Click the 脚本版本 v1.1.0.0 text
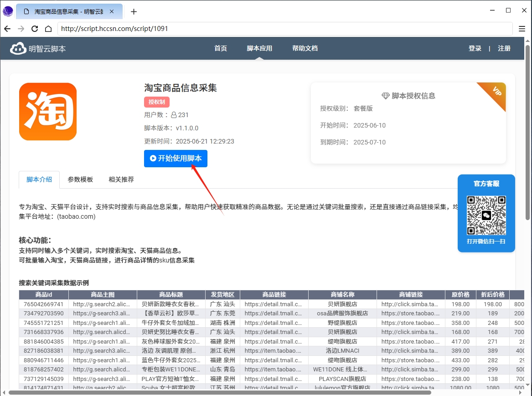The width and height of the screenshot is (532, 396). [x=171, y=128]
